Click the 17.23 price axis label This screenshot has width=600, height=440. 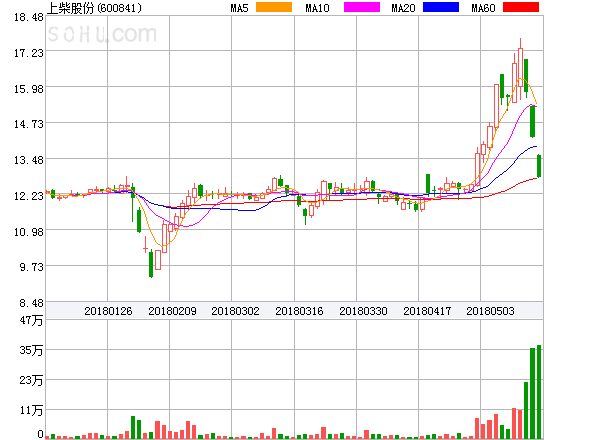(29, 53)
